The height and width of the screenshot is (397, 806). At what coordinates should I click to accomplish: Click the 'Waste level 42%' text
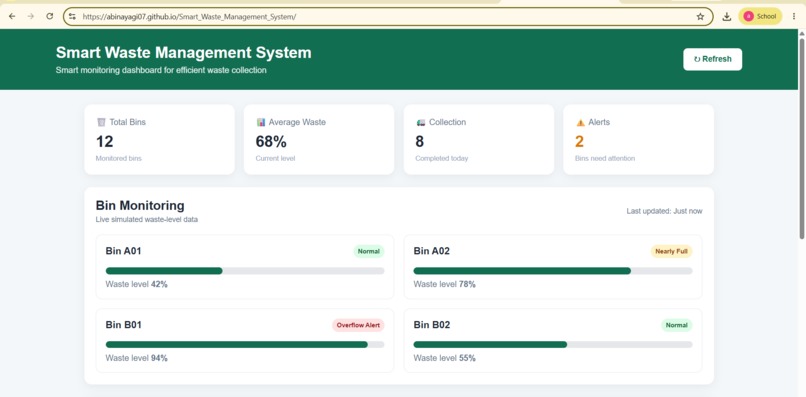[136, 284]
